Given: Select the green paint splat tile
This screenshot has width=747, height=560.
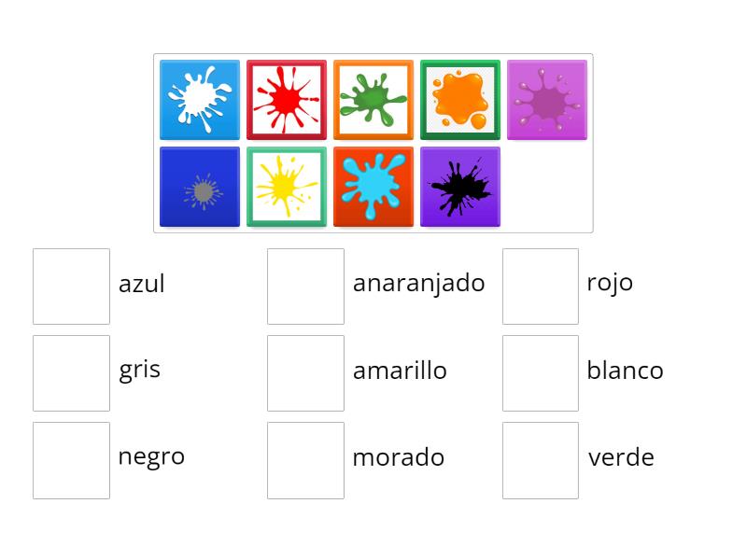Looking at the screenshot, I should [373, 99].
